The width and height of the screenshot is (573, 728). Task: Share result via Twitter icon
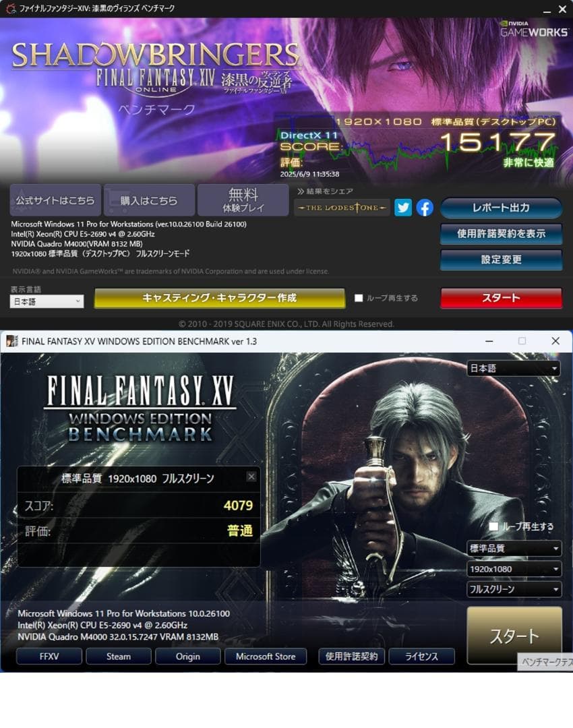[403, 208]
